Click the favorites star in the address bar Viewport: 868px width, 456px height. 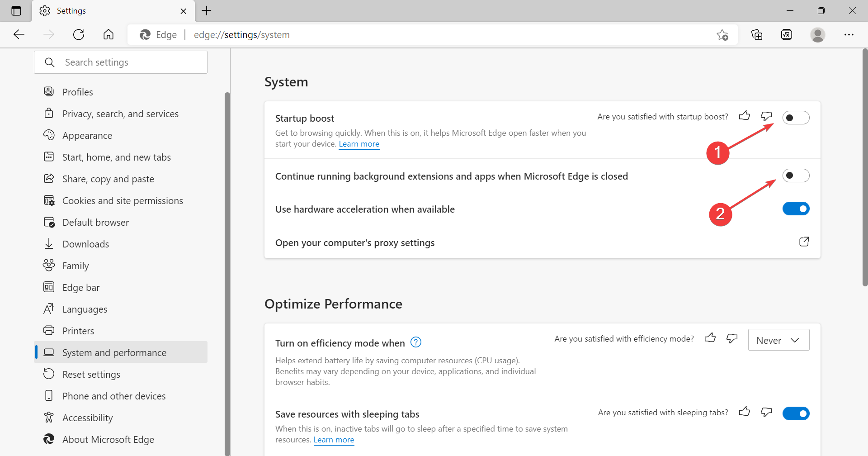722,34
